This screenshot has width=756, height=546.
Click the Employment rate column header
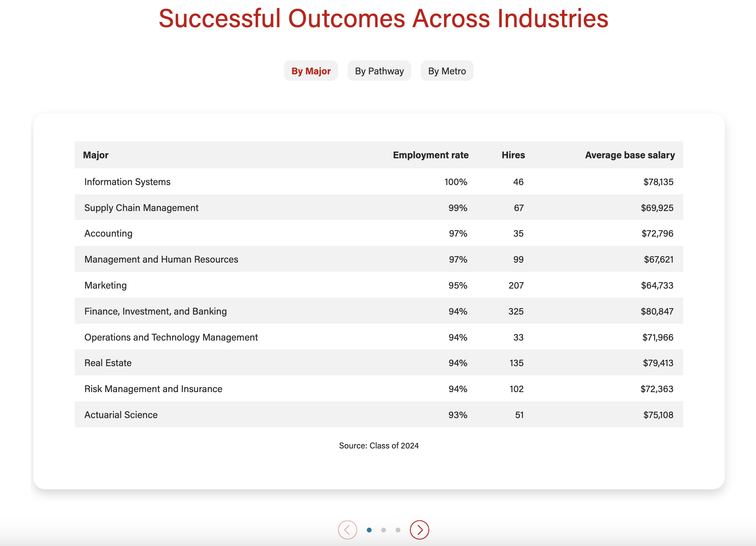pyautogui.click(x=430, y=155)
